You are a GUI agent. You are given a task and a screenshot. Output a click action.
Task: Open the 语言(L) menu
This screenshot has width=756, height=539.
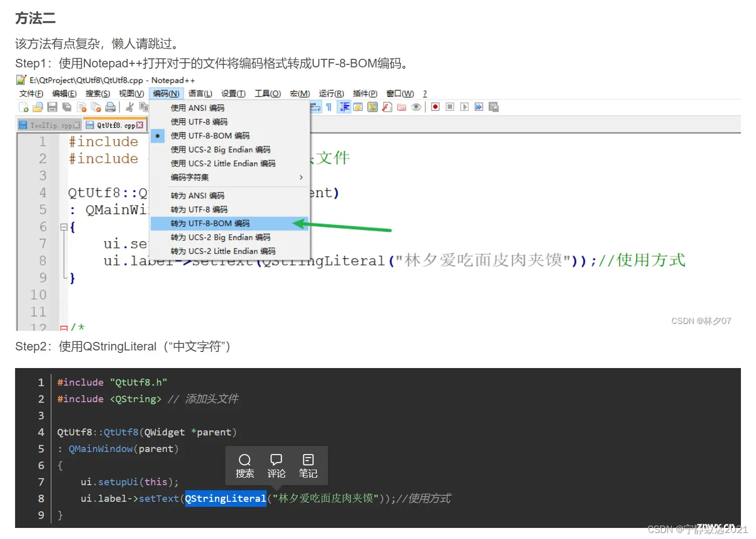click(x=200, y=94)
